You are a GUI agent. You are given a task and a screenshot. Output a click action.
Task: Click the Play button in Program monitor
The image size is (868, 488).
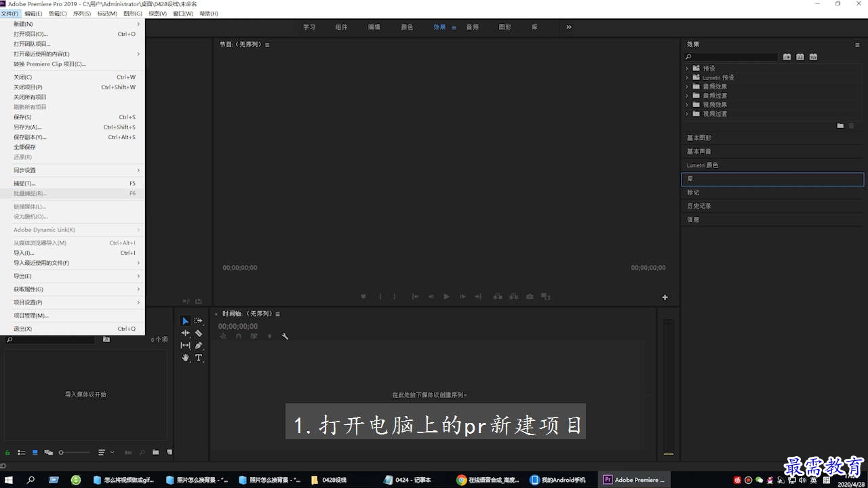click(446, 297)
